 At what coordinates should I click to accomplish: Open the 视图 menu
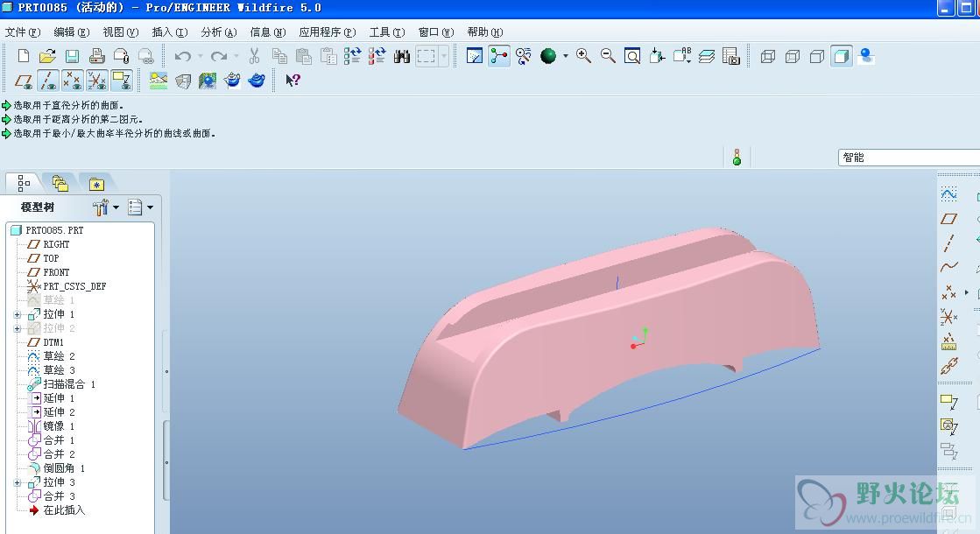(120, 32)
